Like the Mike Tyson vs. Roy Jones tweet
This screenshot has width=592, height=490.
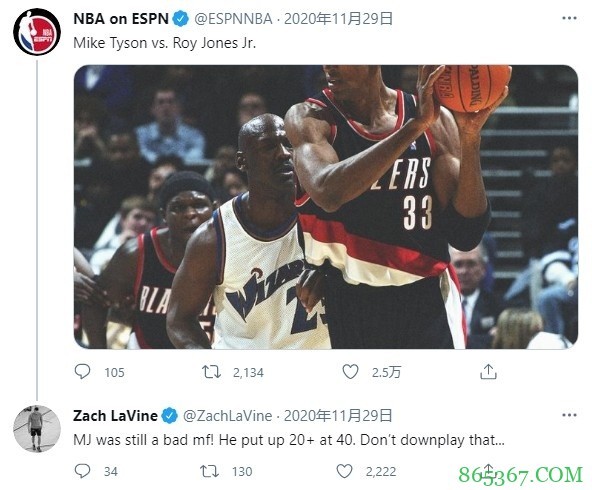350,371
